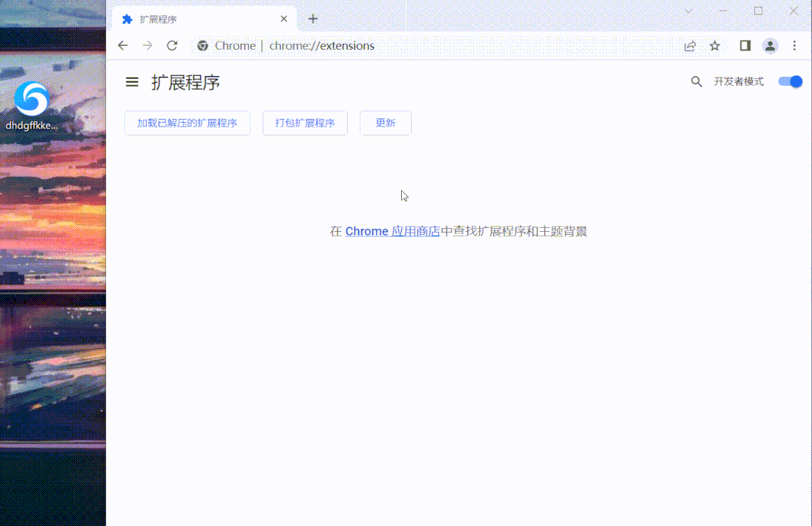This screenshot has height=526, width=812.
Task: Select the dhdgffkke desktop shortcut icon
Action: (32, 106)
